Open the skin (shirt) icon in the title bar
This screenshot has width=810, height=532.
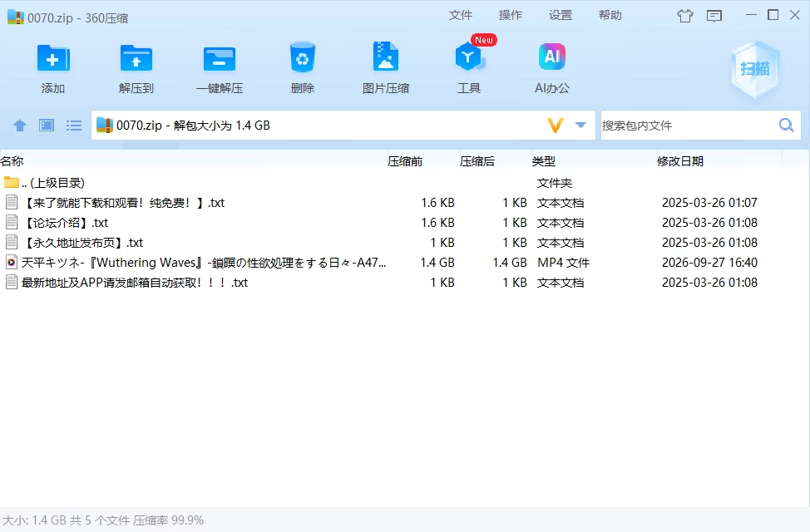pyautogui.click(x=685, y=16)
